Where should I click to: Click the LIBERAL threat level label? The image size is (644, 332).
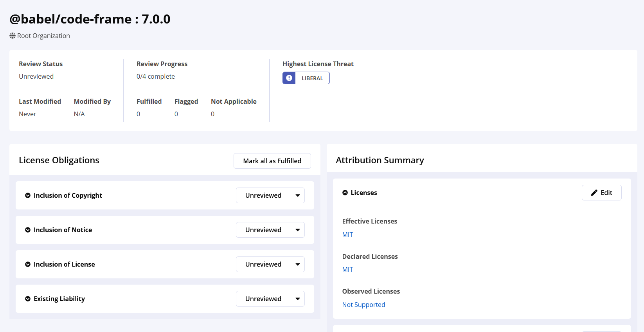point(312,78)
